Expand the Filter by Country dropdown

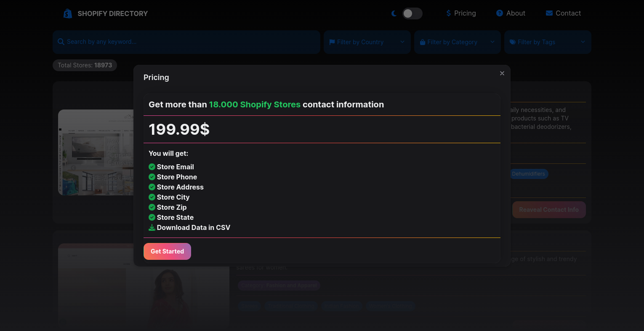pyautogui.click(x=367, y=42)
